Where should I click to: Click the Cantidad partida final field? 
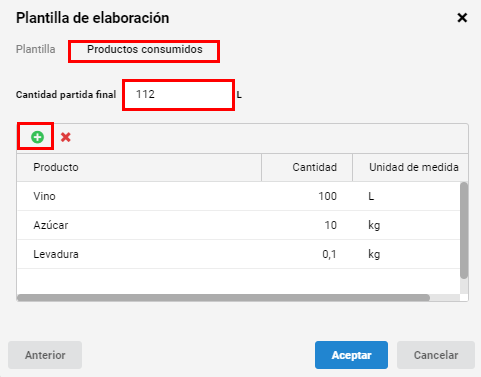(x=179, y=95)
